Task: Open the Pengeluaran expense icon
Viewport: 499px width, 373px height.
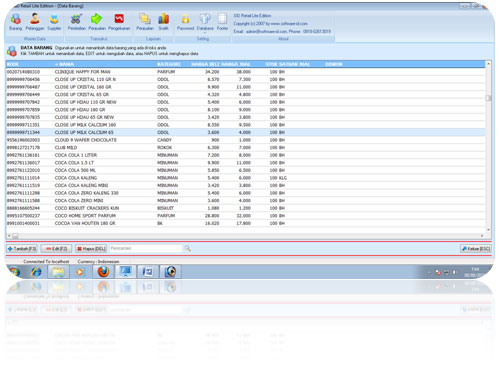Action: 119,22
